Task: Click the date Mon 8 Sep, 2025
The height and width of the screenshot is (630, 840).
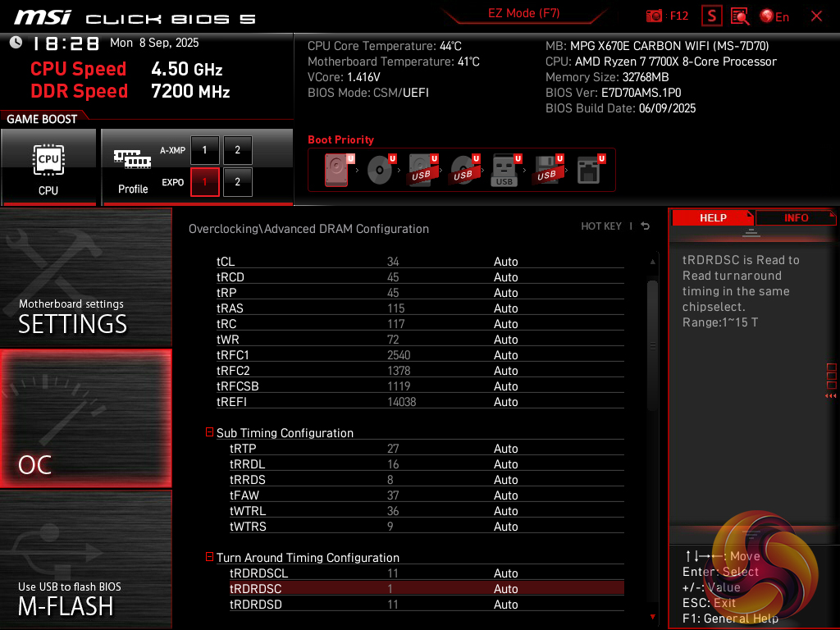Action: [x=154, y=43]
